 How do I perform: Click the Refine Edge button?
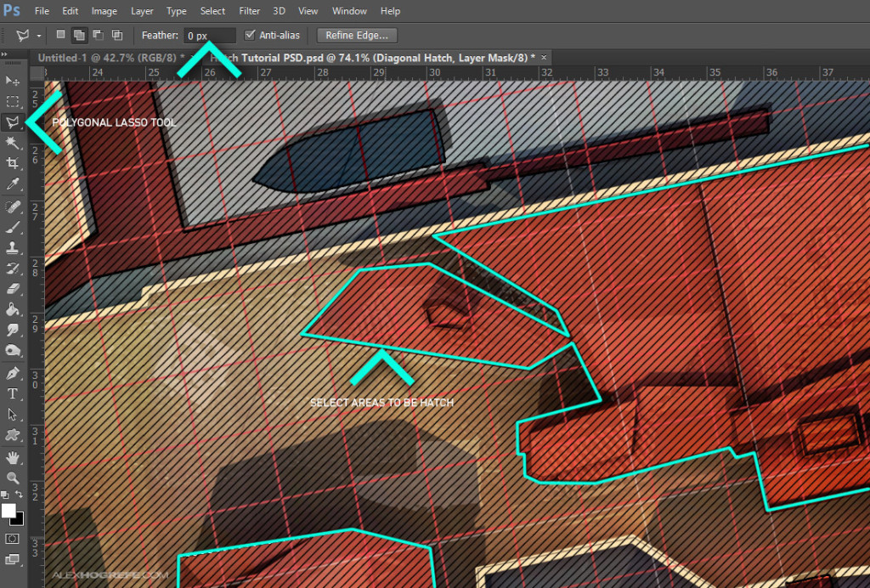(357, 36)
